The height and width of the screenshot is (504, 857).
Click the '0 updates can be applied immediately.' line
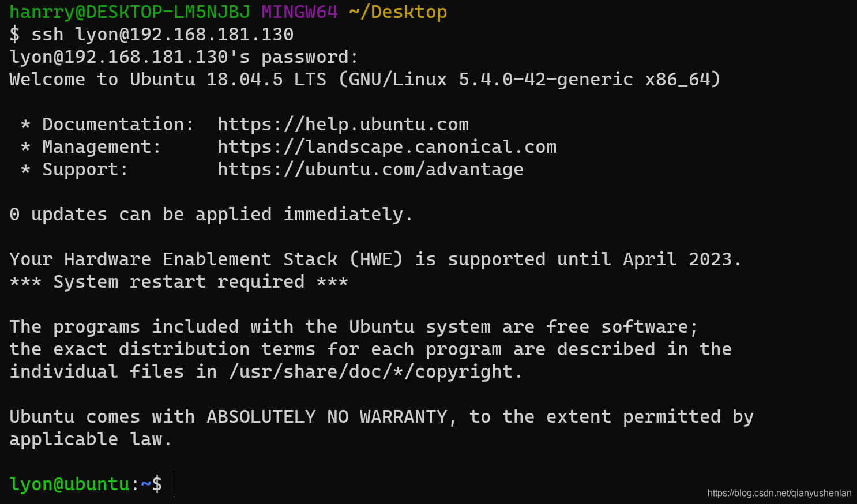click(211, 215)
